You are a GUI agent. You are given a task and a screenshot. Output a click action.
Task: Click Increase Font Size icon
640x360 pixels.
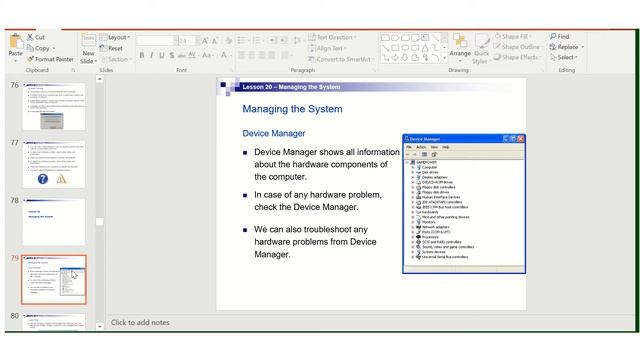click(x=205, y=40)
